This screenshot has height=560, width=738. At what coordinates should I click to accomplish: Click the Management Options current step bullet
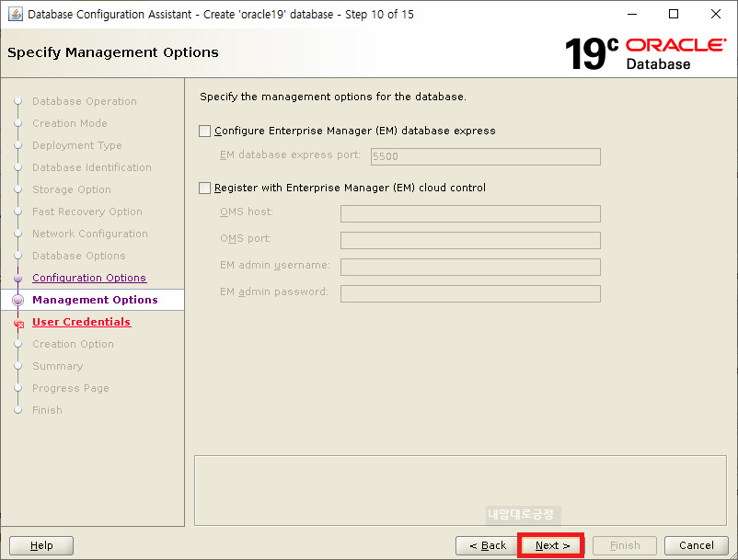(17, 300)
